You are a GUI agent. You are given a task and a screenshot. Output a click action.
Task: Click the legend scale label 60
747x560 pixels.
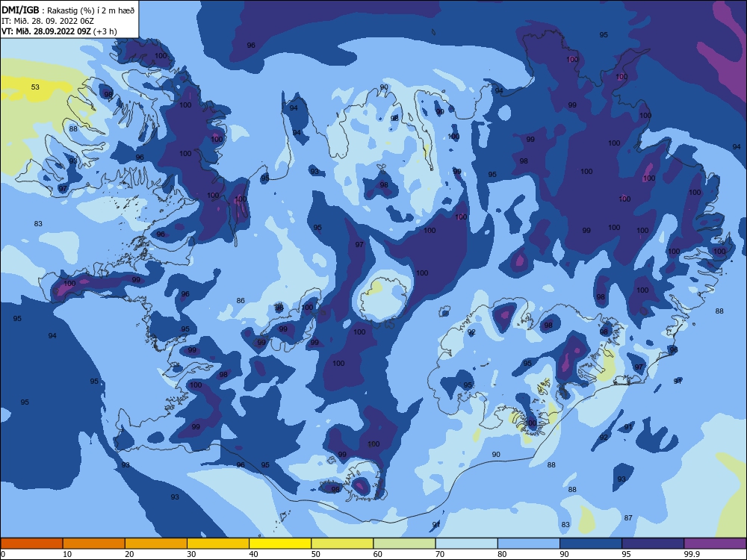[x=378, y=554]
